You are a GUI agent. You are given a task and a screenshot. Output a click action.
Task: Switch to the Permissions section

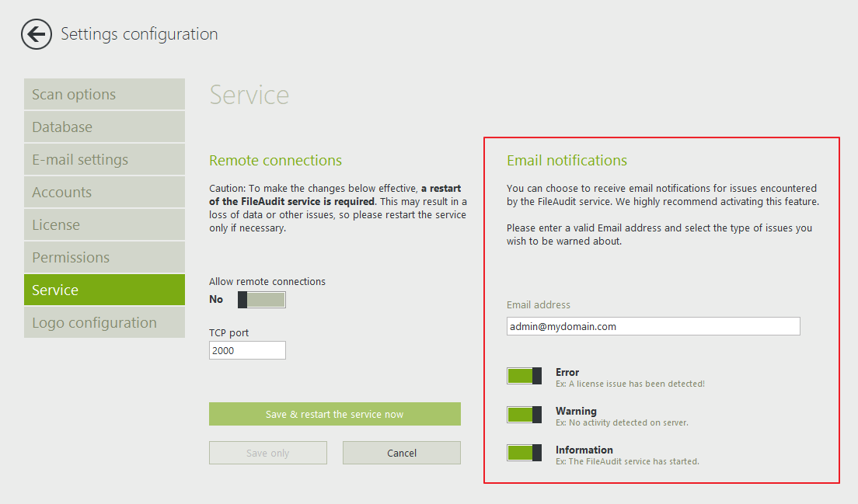click(x=104, y=258)
